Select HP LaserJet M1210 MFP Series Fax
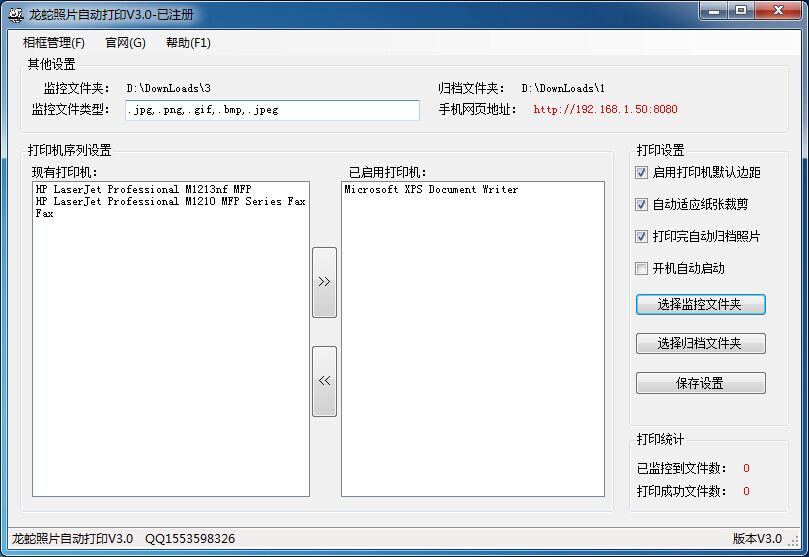Screen dimensions: 809x557 point(170,201)
